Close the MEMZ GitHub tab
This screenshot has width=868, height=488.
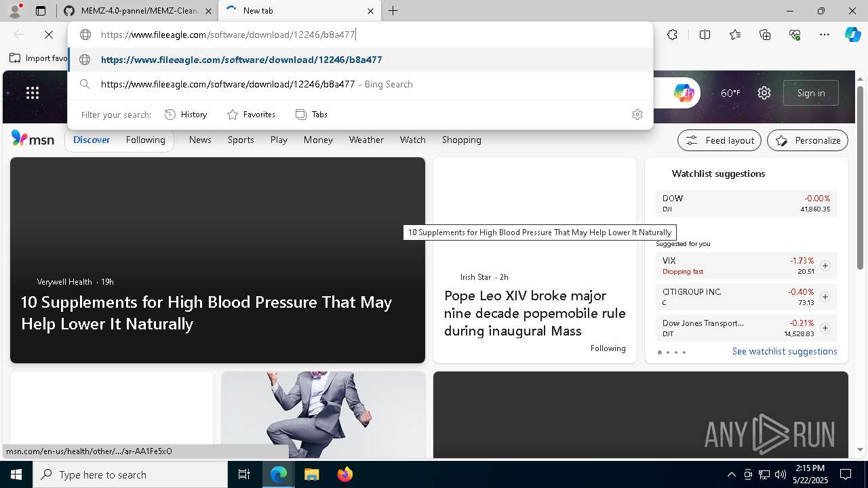pyautogui.click(x=208, y=11)
